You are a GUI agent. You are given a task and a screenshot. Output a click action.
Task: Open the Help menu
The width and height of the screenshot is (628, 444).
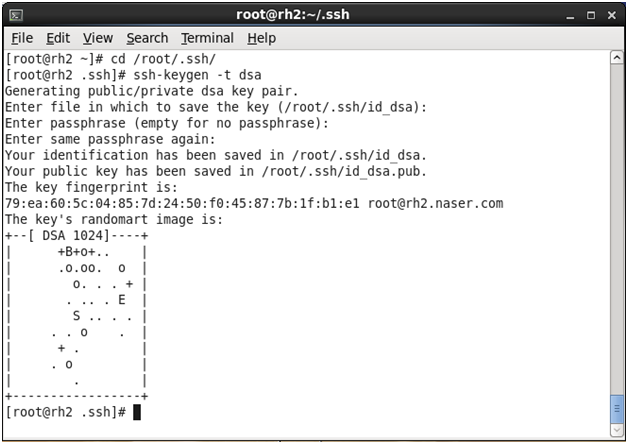[261, 38]
